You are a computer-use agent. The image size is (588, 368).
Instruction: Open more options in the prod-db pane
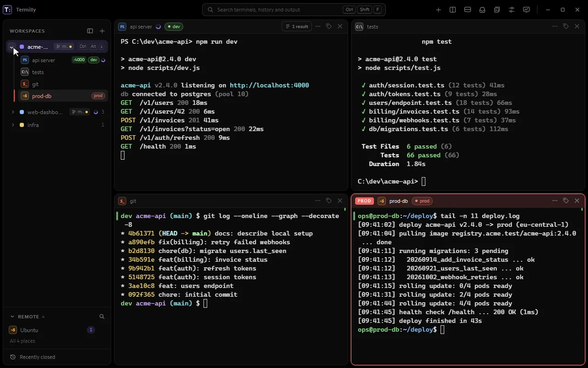[555, 201]
